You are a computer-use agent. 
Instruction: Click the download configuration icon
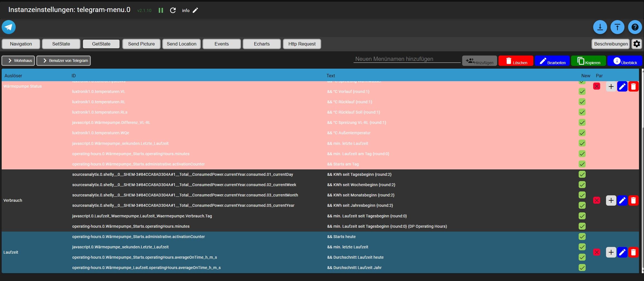click(x=600, y=27)
